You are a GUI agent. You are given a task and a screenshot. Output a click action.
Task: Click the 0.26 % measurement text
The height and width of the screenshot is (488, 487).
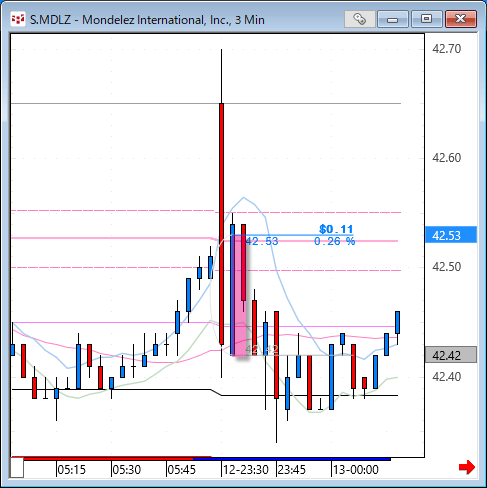[x=335, y=241]
